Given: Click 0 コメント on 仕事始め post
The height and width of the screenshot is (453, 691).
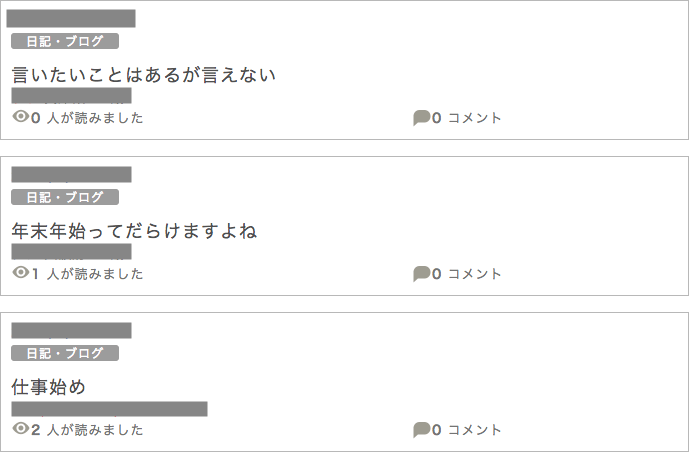Looking at the screenshot, I should 468,430.
